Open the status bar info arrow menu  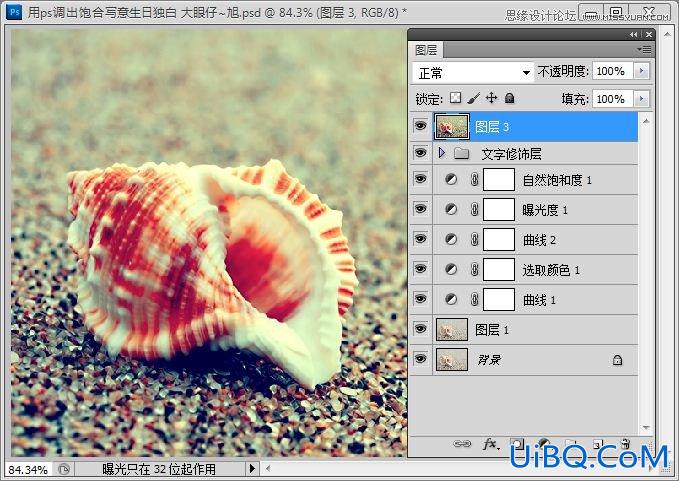point(252,469)
